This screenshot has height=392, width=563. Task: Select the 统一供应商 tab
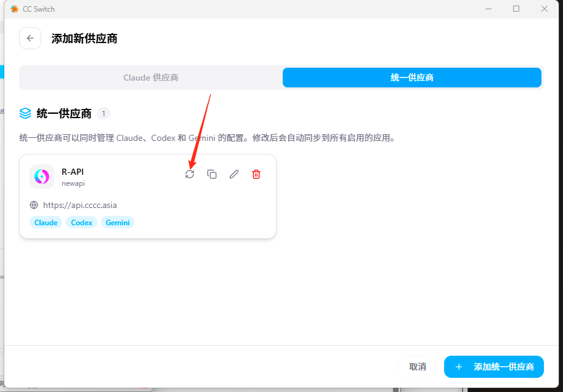pos(412,78)
